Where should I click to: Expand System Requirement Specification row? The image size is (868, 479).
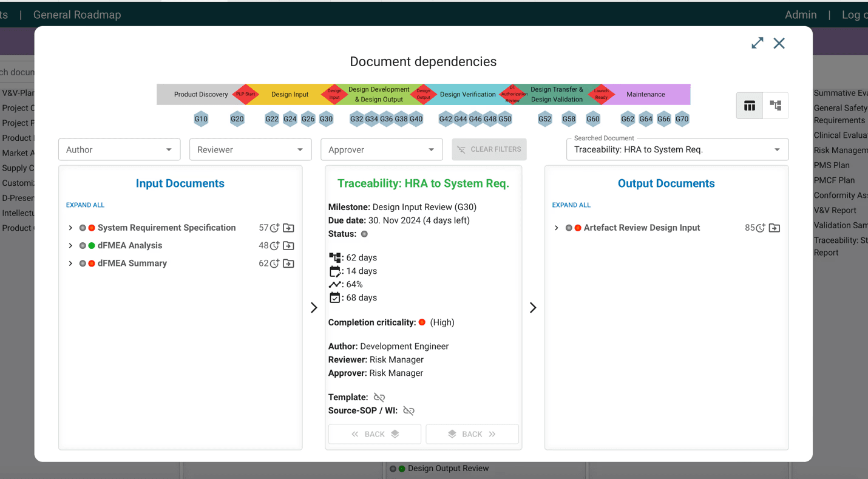point(70,228)
